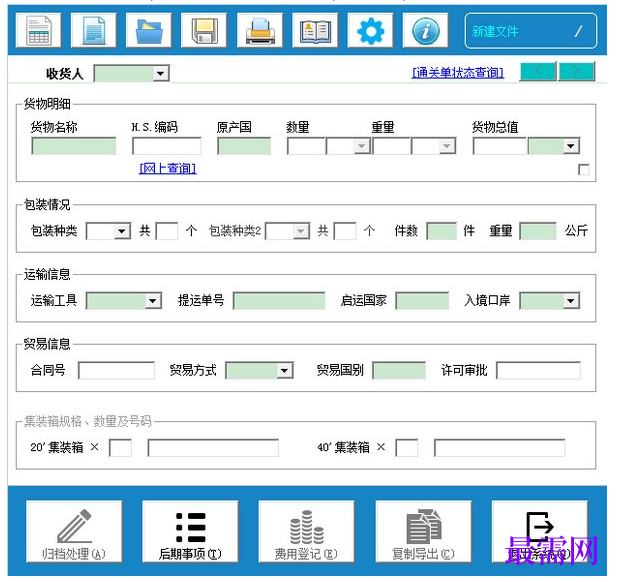Click the 贸易国别 input field
This screenshot has width=617, height=582.
coord(399,371)
